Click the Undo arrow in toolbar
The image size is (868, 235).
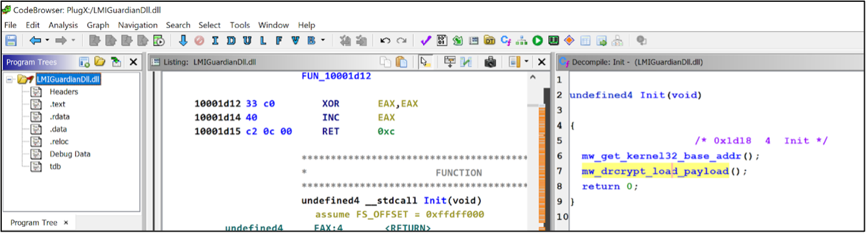pos(385,41)
